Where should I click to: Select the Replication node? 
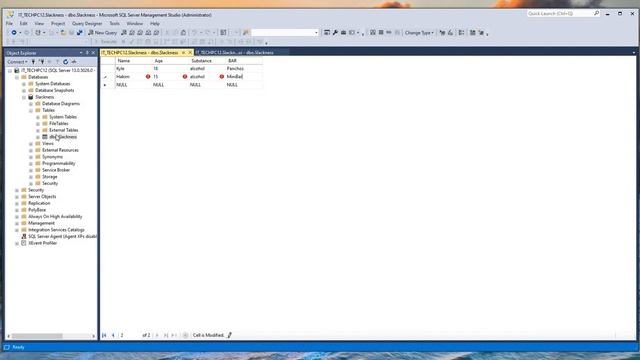tap(39, 203)
